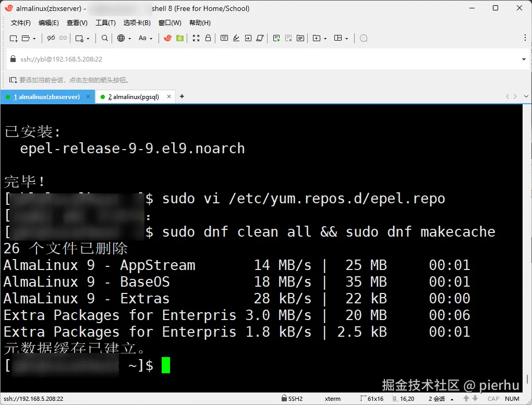Click the keyboard icon in toolbar

click(224, 38)
